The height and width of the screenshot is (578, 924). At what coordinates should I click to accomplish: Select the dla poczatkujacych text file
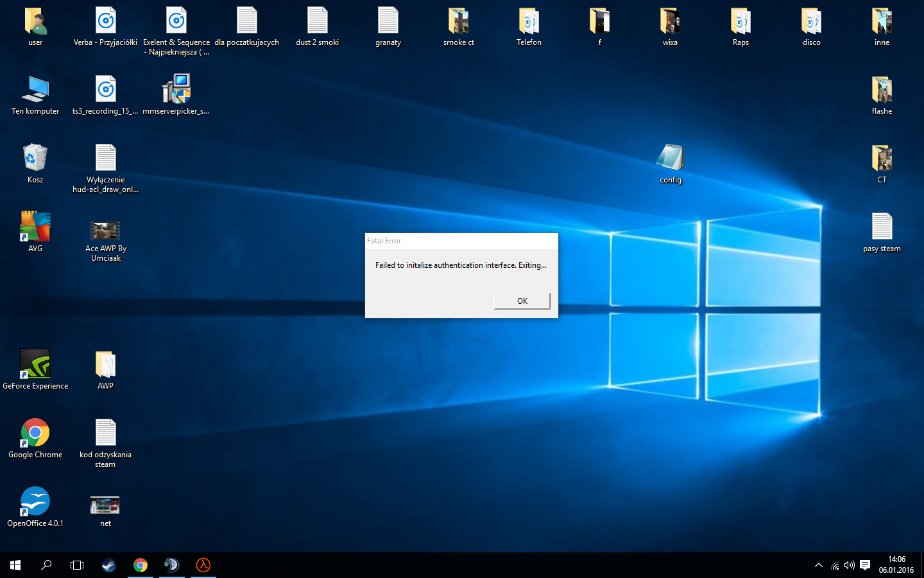click(247, 27)
